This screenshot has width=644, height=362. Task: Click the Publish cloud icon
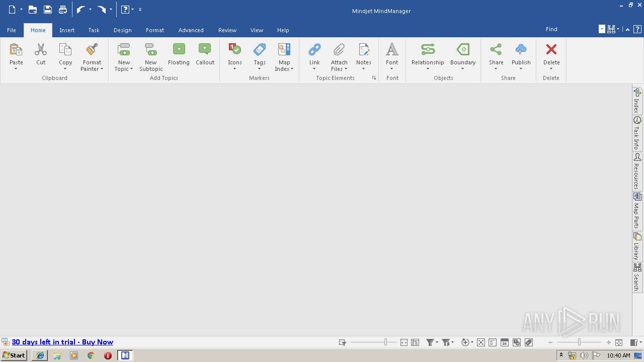[x=521, y=49]
